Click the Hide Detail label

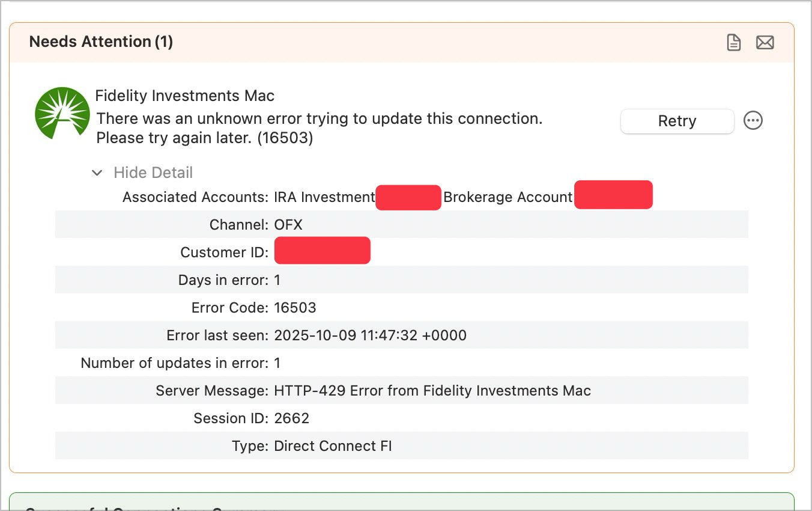click(x=153, y=173)
